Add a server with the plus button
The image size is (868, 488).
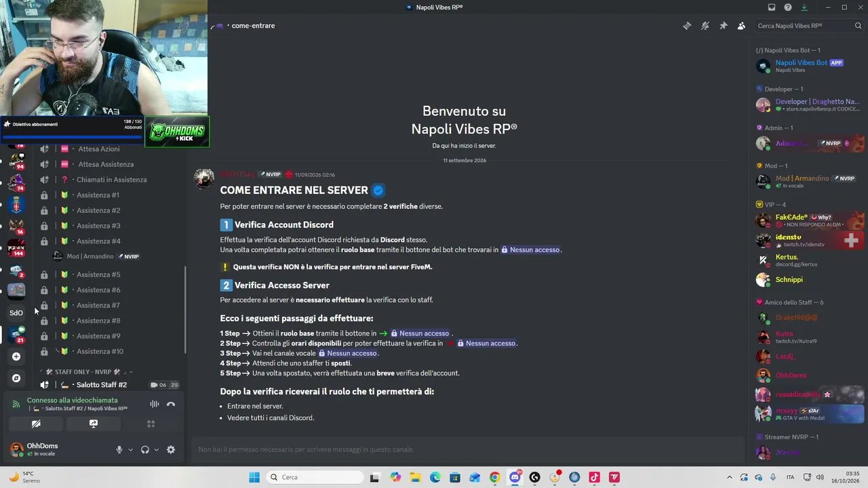click(x=16, y=357)
